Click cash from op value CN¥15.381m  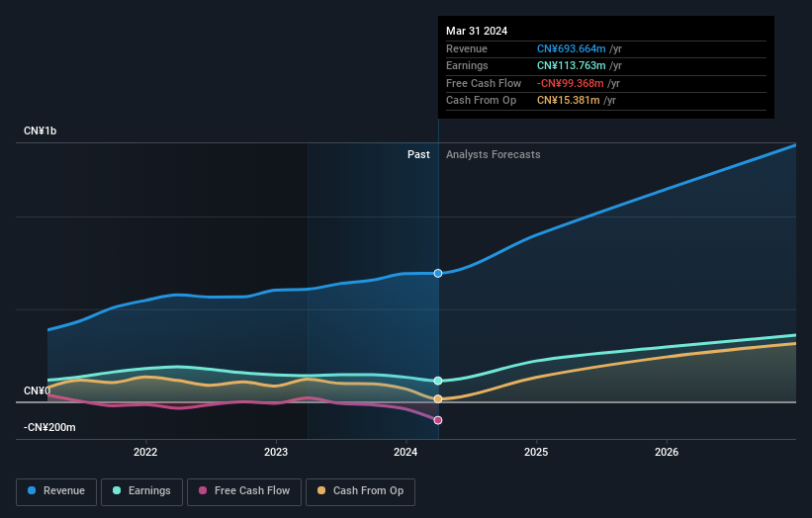(568, 101)
